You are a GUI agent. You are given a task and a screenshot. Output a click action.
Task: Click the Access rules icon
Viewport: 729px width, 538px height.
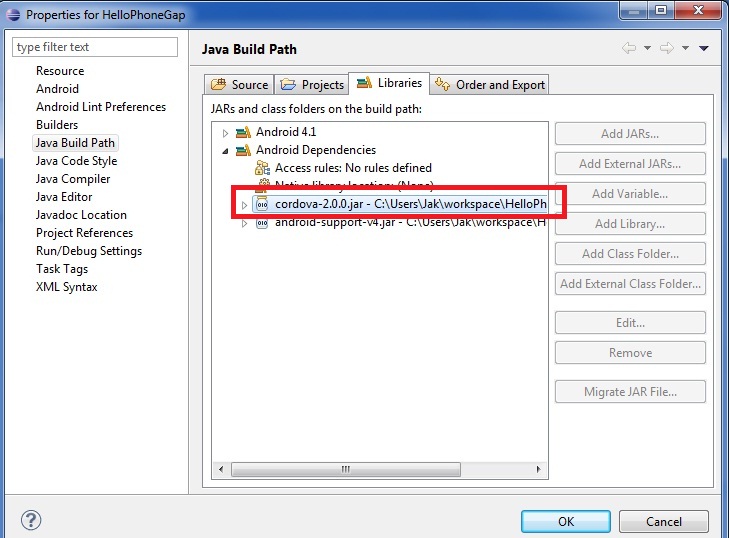[x=263, y=168]
